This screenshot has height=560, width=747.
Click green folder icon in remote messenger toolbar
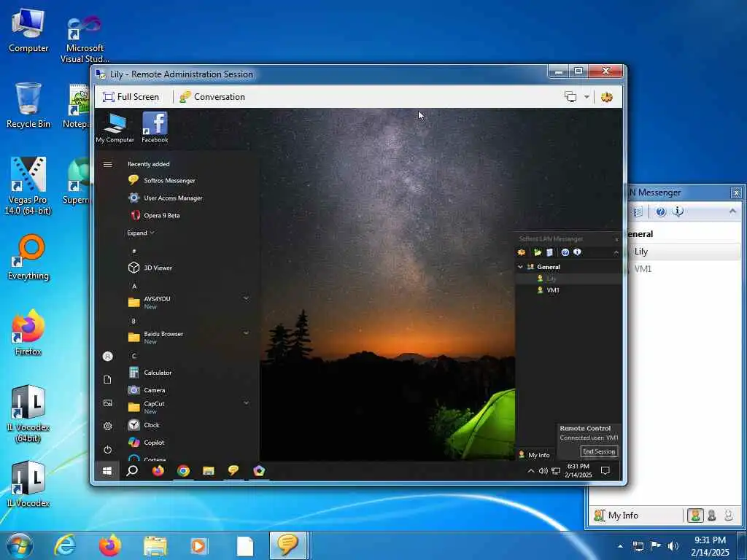pos(538,252)
